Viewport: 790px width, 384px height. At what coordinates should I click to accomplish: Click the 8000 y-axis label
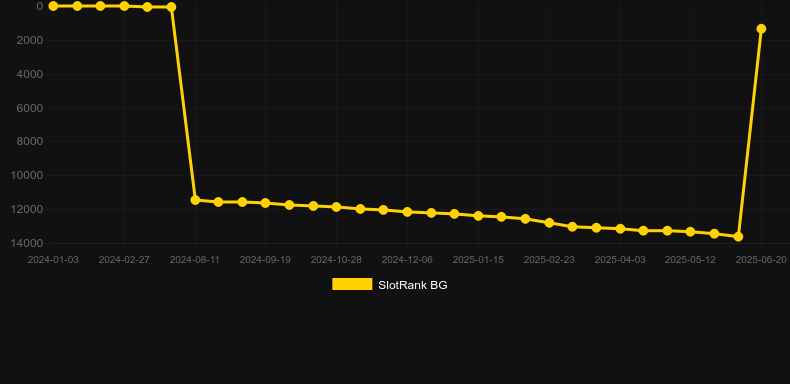pyautogui.click(x=30, y=142)
